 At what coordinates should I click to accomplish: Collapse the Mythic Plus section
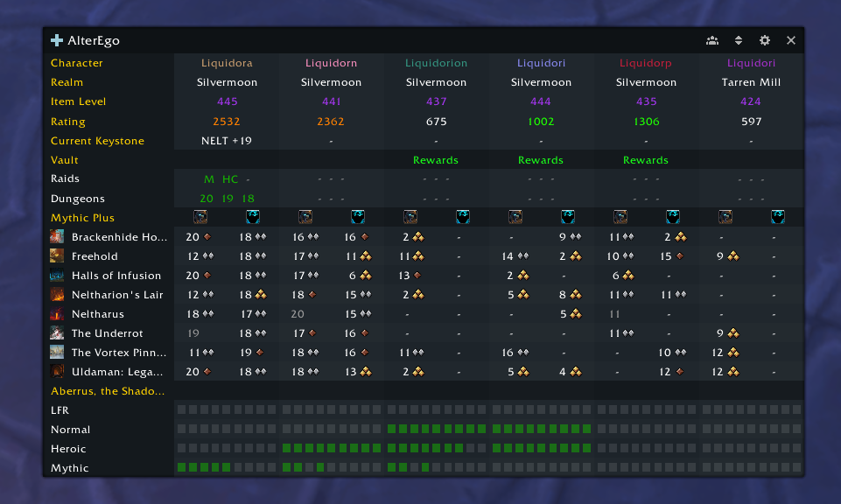82,217
